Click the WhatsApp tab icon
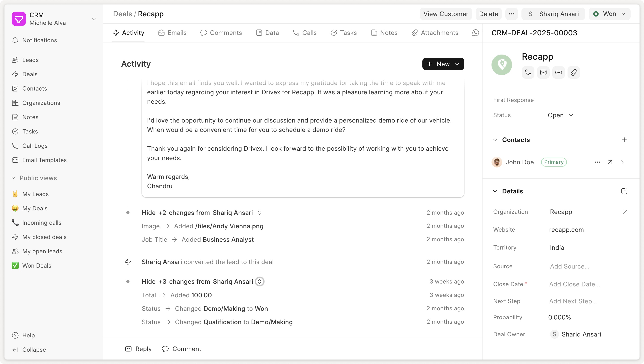Screen dimensions: 644x364 click(x=475, y=33)
